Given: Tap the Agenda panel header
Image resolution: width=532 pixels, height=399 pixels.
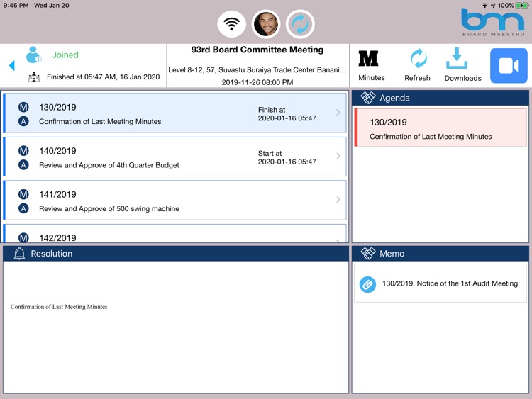Looking at the screenshot, I should (440, 98).
